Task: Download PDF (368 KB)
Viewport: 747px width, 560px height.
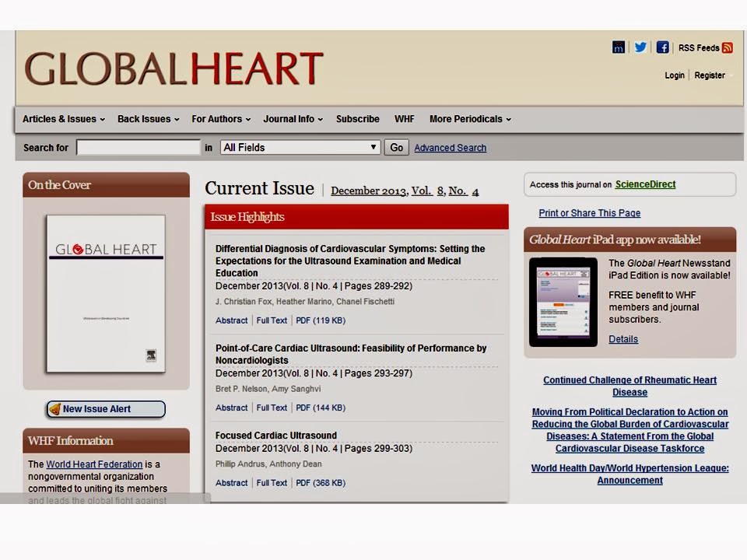Action: tap(321, 483)
